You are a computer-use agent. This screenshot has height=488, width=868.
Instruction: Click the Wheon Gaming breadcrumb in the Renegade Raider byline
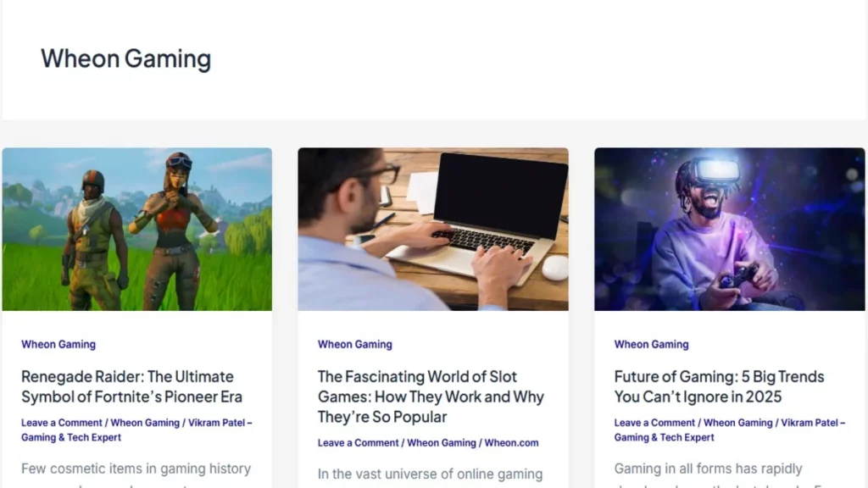point(145,422)
